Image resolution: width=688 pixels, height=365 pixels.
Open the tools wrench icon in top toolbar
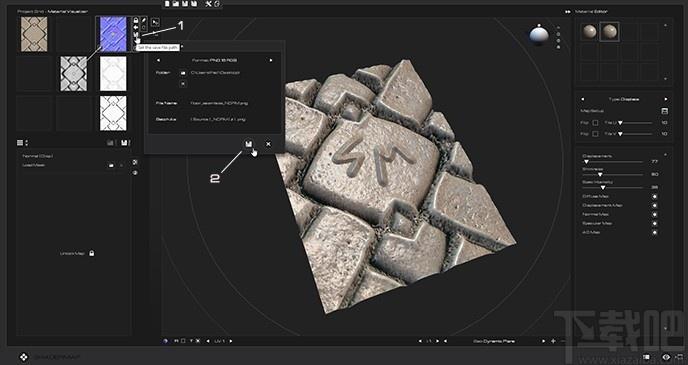(208, 4)
